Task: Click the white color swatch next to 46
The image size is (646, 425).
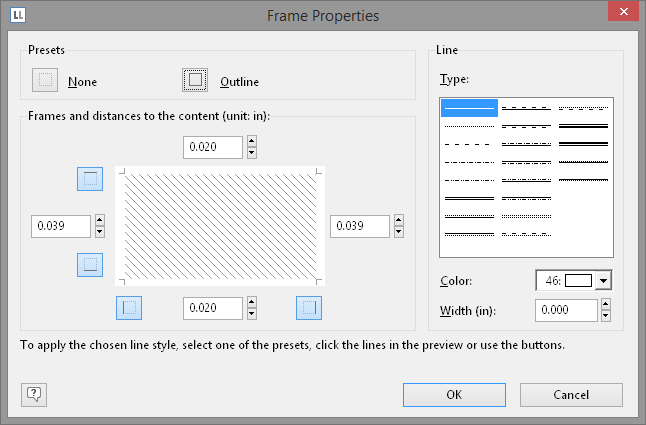Action: click(579, 281)
